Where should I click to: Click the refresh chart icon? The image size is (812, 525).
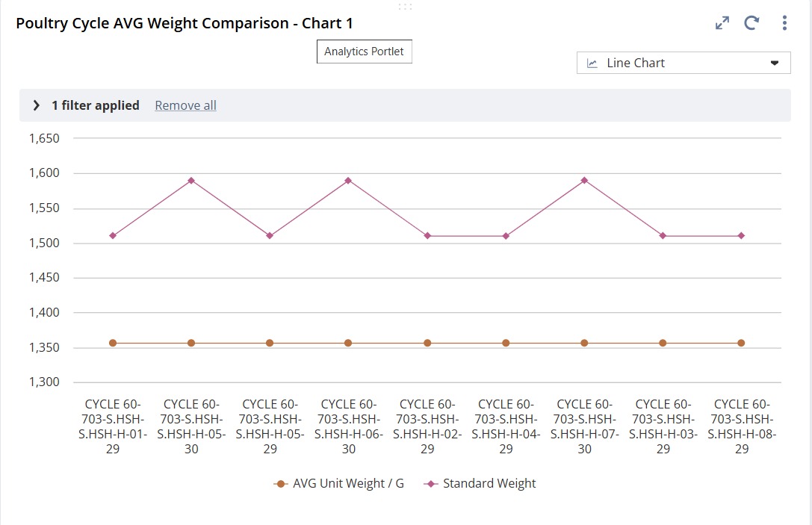coord(751,23)
